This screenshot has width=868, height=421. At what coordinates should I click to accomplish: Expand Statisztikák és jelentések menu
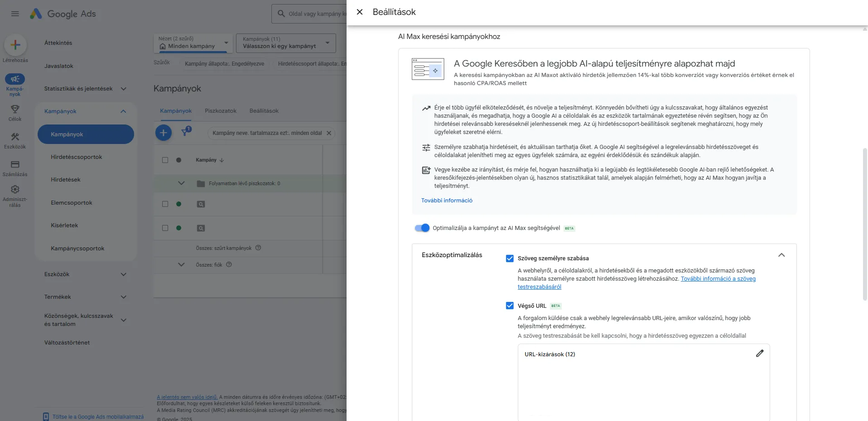tap(123, 89)
